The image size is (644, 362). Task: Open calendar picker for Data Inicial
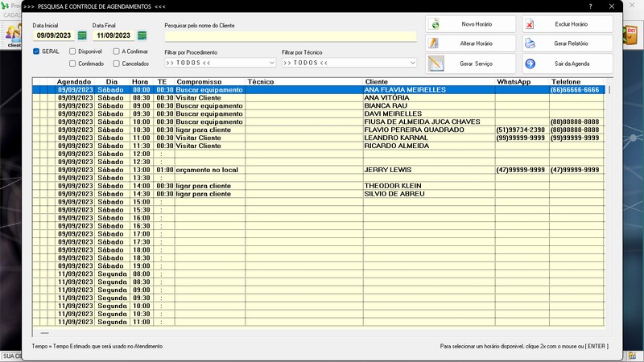[x=82, y=35]
